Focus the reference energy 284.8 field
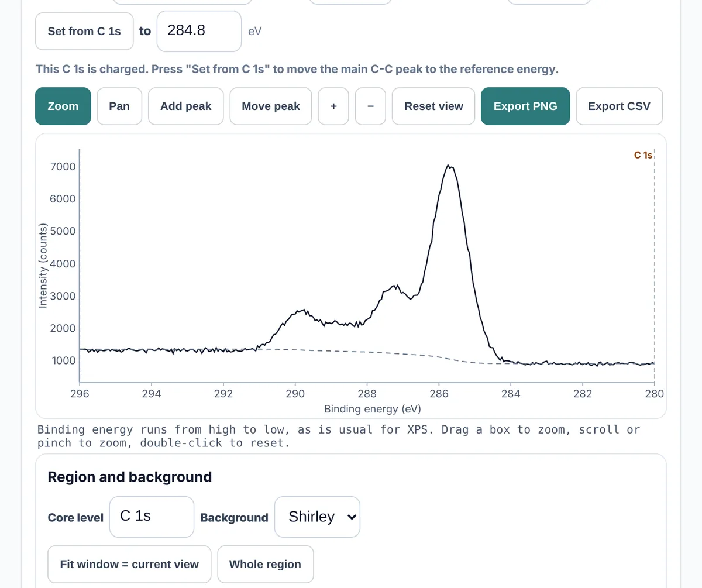 tap(199, 31)
